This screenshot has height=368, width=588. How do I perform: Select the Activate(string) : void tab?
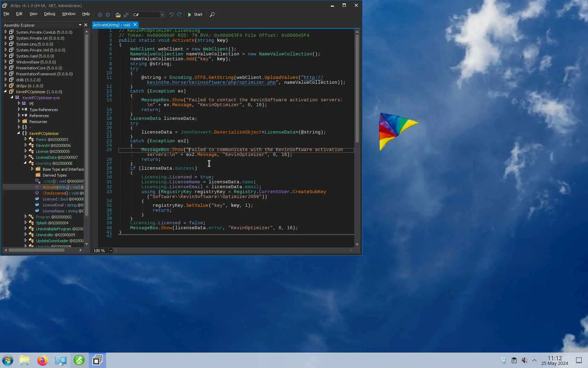point(112,25)
